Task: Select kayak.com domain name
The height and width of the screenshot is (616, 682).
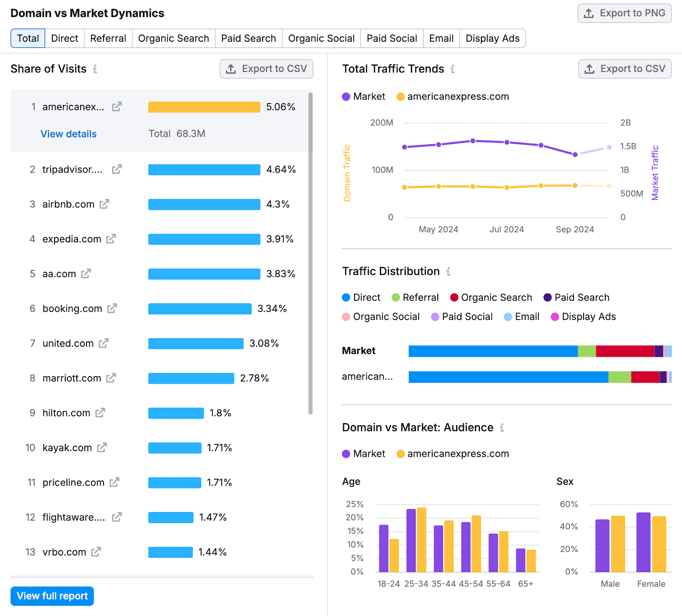Action: tap(67, 448)
